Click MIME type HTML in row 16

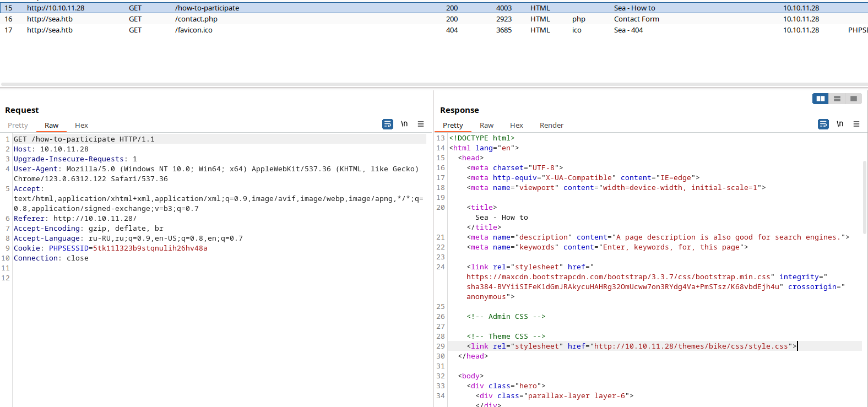pos(540,19)
